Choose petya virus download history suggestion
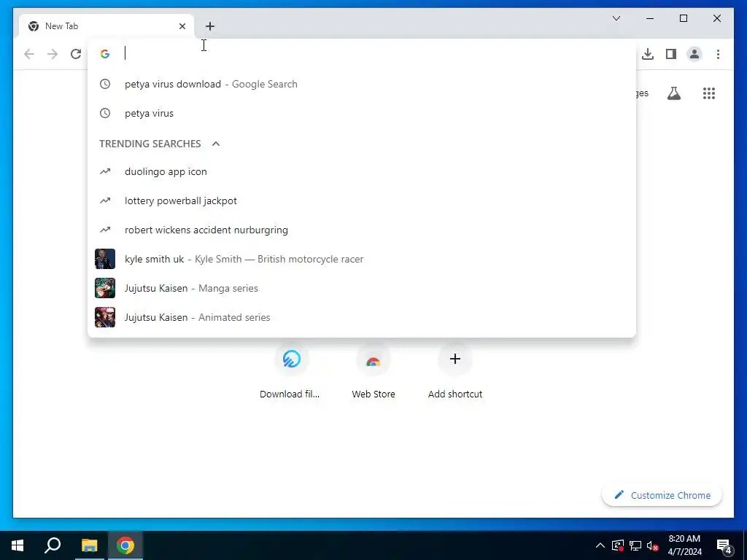 point(362,85)
